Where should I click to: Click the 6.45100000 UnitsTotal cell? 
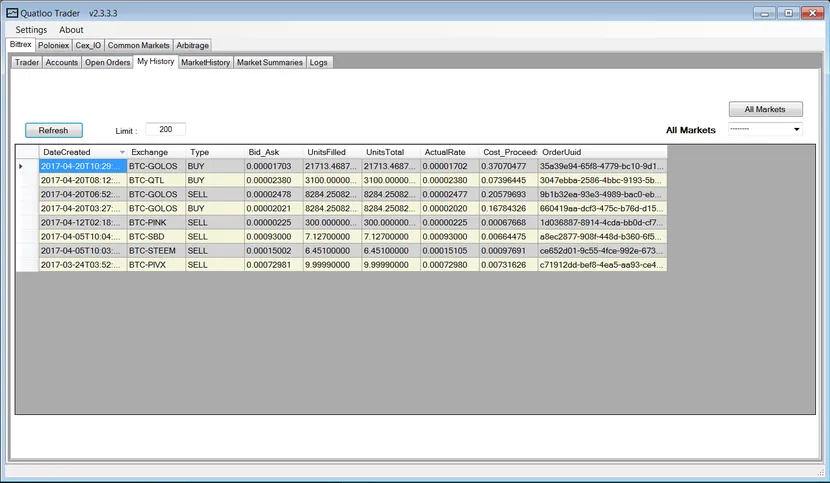click(x=391, y=251)
